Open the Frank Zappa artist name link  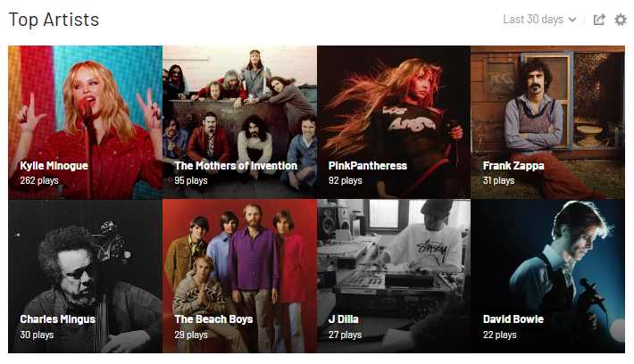[513, 166]
